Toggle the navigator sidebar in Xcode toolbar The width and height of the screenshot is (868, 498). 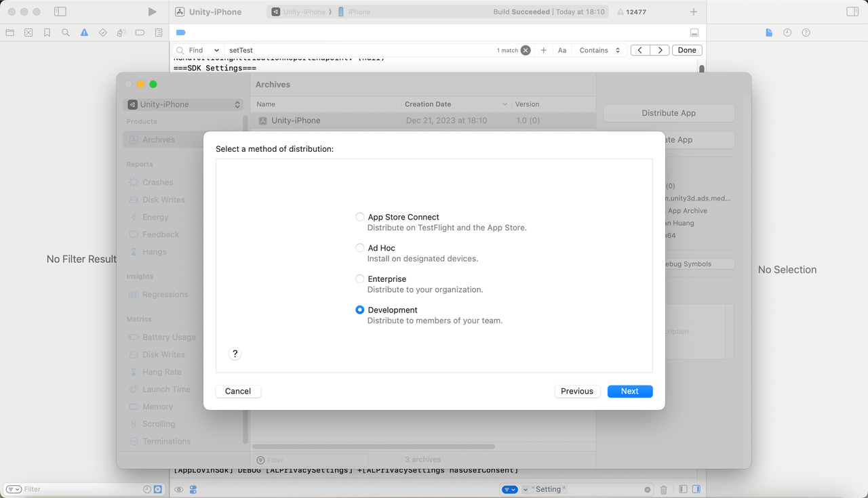[x=60, y=12]
